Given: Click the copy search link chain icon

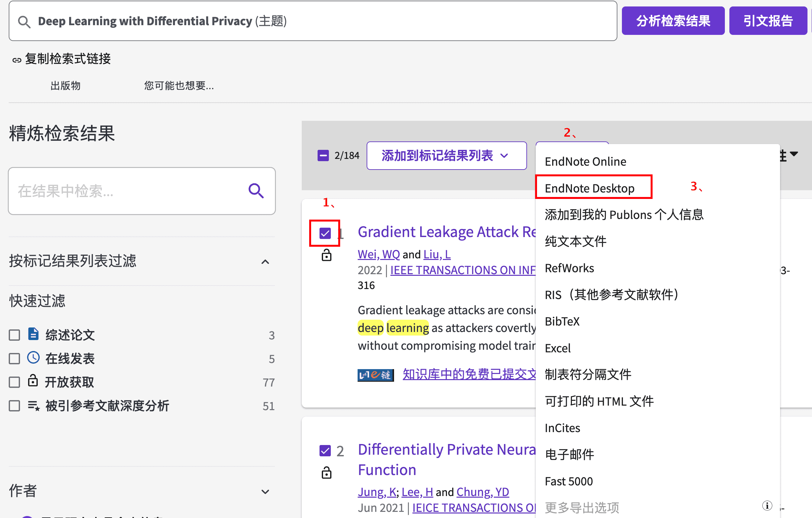Looking at the screenshot, I should point(16,60).
